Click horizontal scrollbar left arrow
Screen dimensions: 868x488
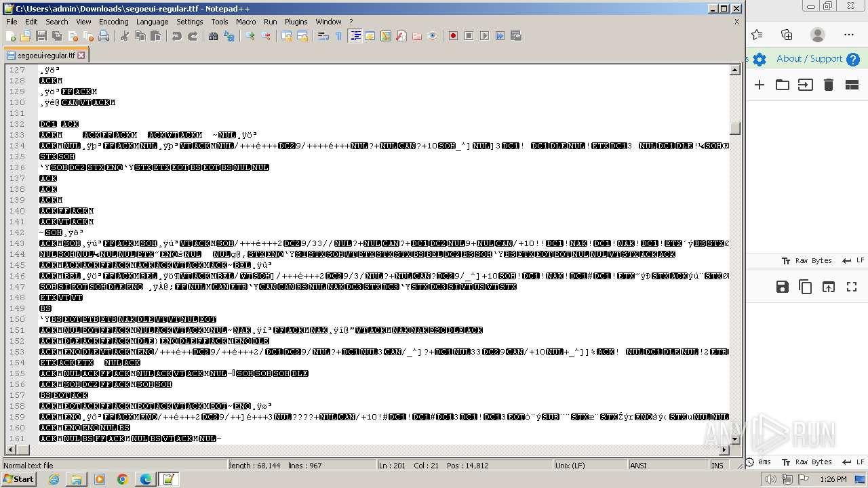click(x=10, y=450)
